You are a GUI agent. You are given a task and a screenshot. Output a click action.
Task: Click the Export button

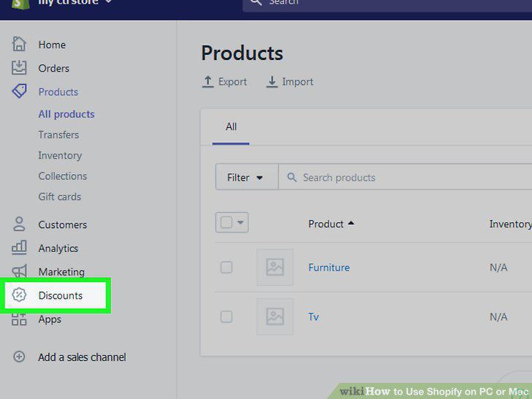click(224, 82)
